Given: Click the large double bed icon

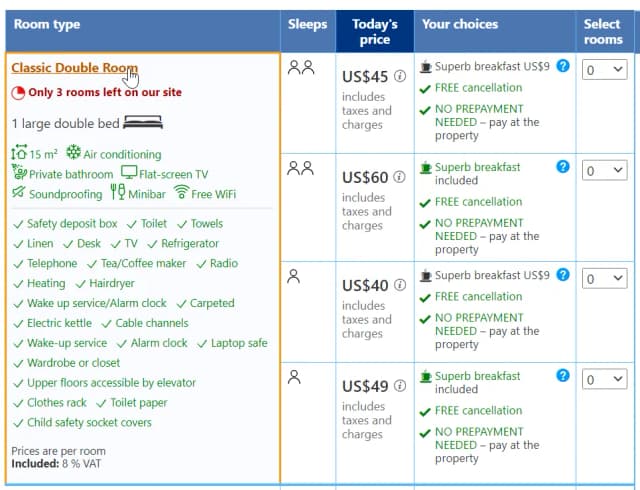Looking at the screenshot, I should tap(143, 123).
